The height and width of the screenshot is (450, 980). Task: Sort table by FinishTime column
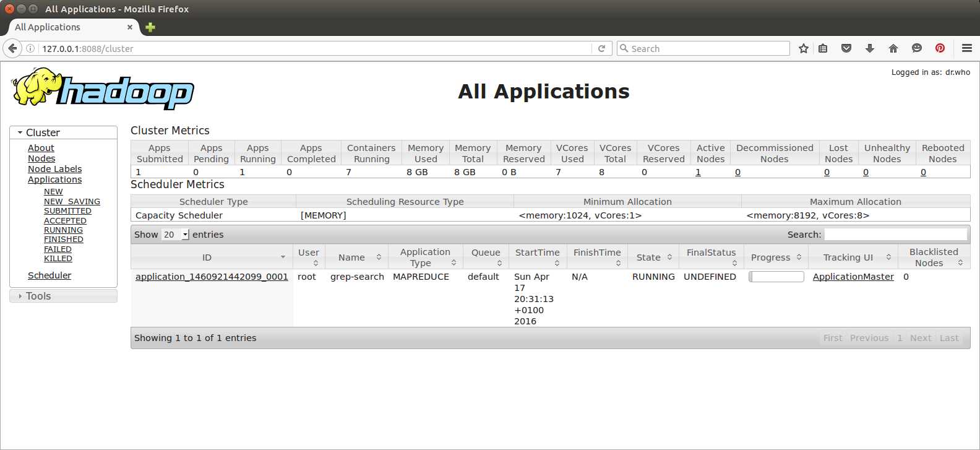[597, 257]
